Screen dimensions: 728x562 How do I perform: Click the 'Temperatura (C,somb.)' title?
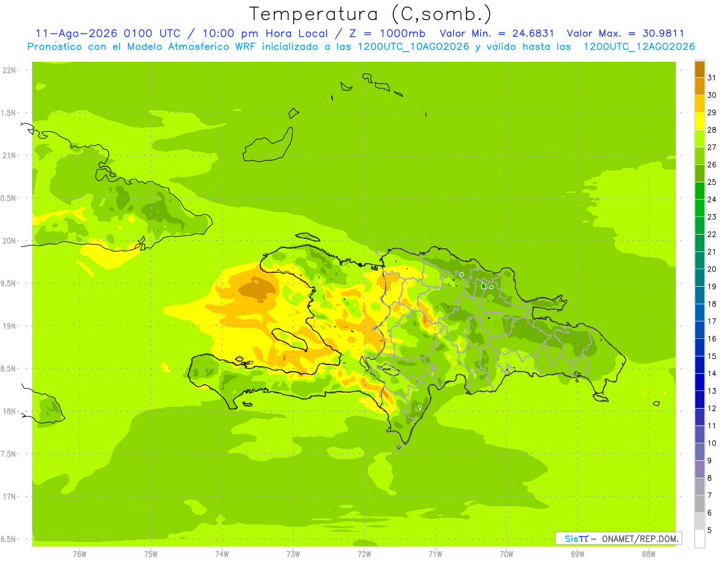[370, 14]
